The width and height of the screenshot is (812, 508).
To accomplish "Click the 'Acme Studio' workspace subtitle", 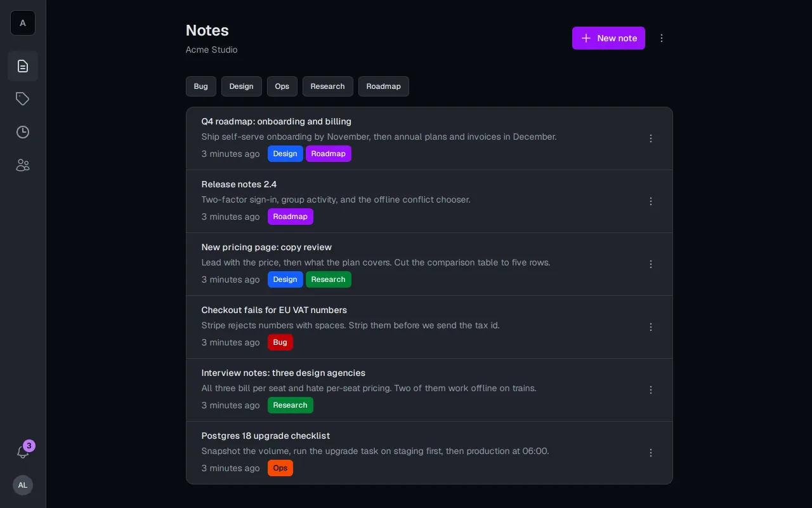I will coord(212,50).
